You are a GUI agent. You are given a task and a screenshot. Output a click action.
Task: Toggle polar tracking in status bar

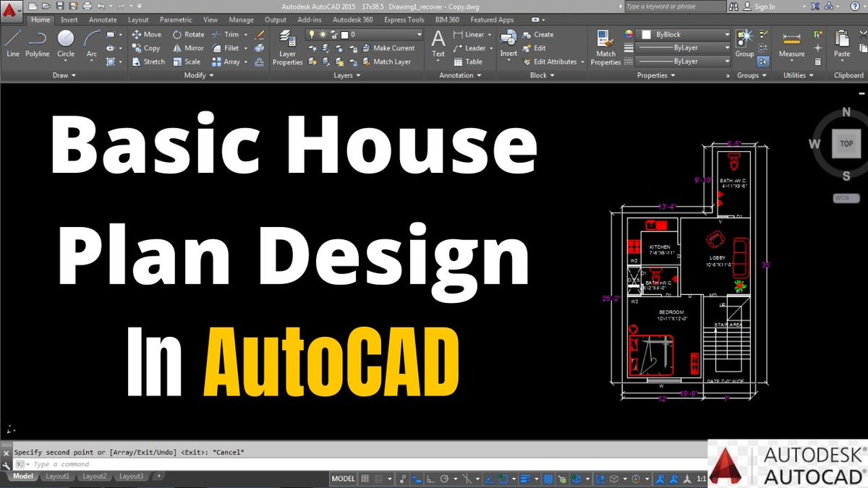[x=445, y=479]
